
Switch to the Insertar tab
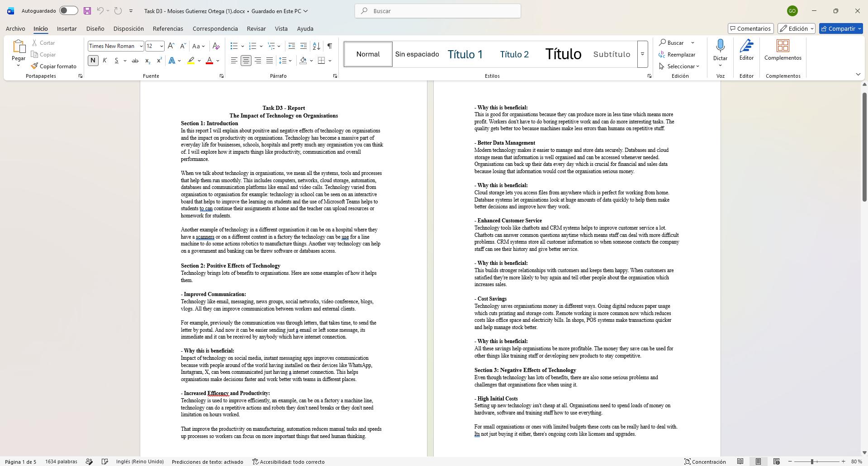click(66, 28)
